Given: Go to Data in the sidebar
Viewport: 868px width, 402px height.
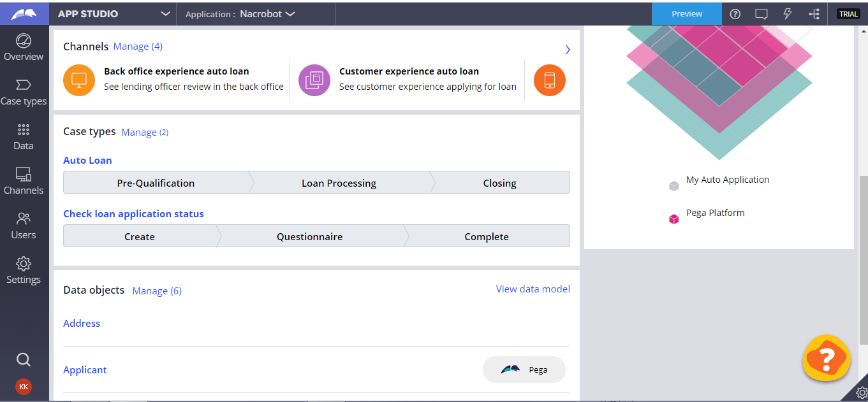Looking at the screenshot, I should coord(24,137).
